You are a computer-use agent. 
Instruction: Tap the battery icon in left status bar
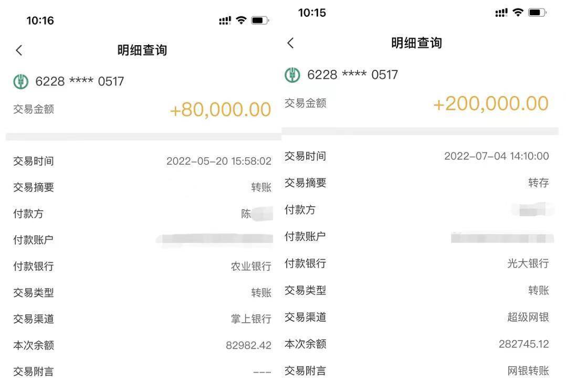coord(260,20)
